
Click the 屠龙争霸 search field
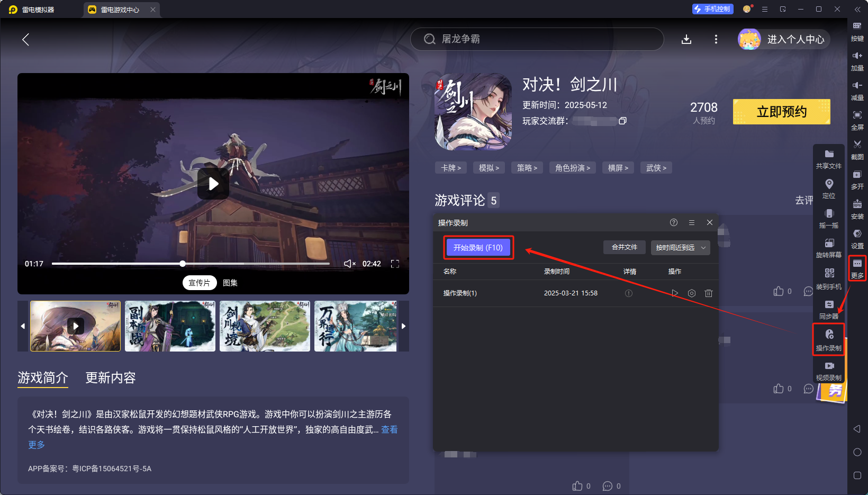(537, 39)
